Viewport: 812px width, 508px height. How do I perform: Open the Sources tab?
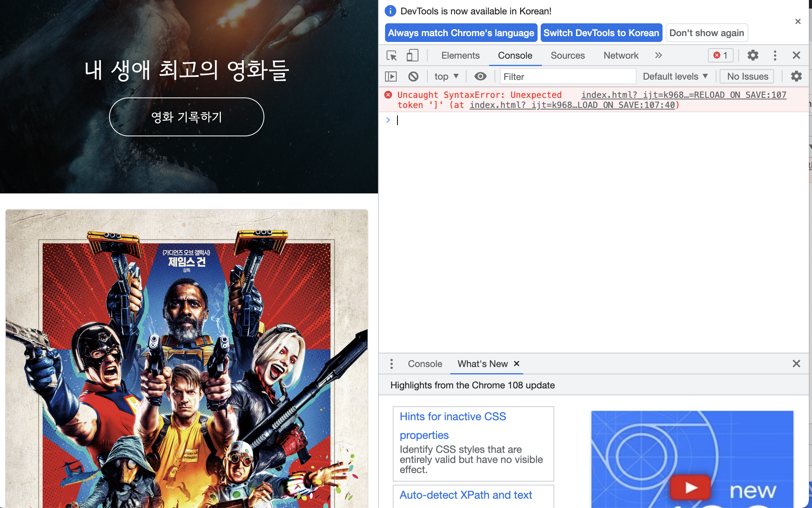pos(567,56)
